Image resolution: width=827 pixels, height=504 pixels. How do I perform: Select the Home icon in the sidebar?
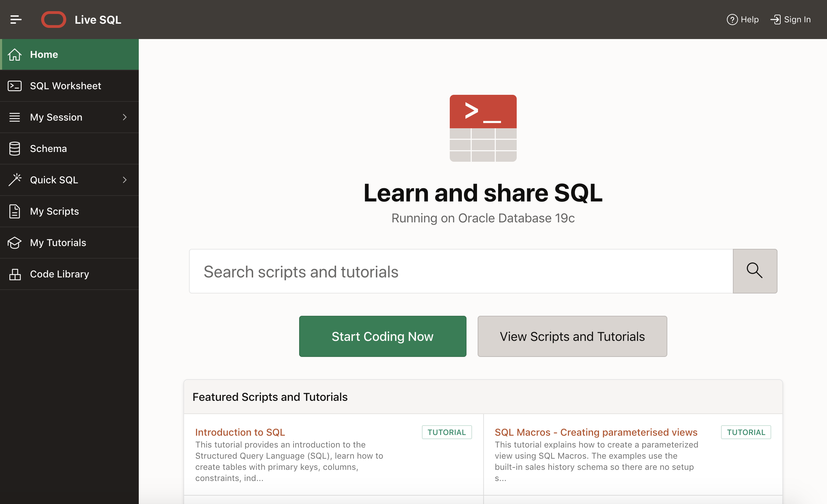15,54
